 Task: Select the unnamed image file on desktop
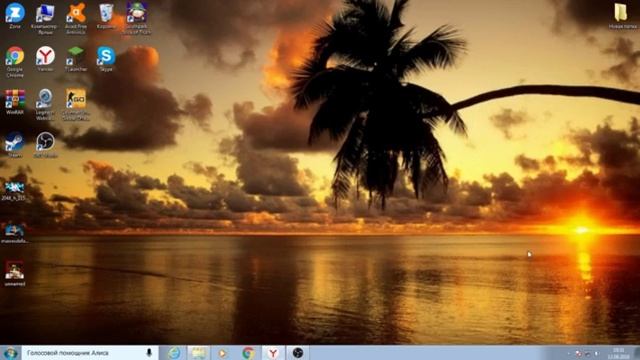click(15, 273)
